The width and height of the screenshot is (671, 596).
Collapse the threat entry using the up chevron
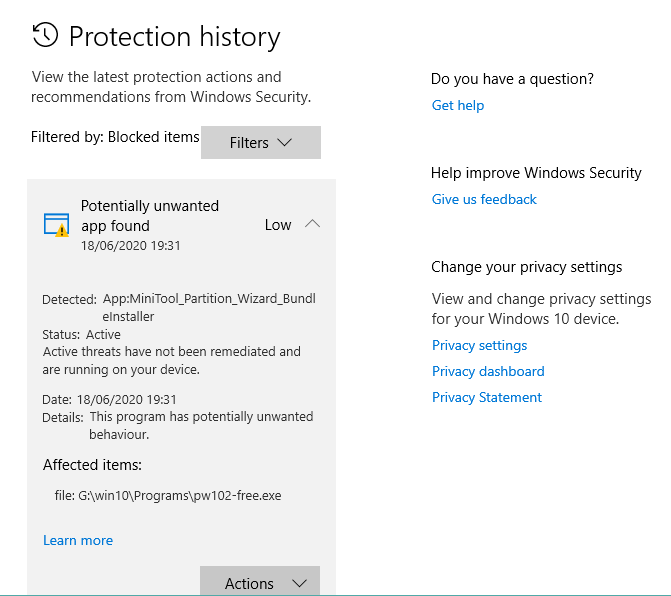(312, 224)
